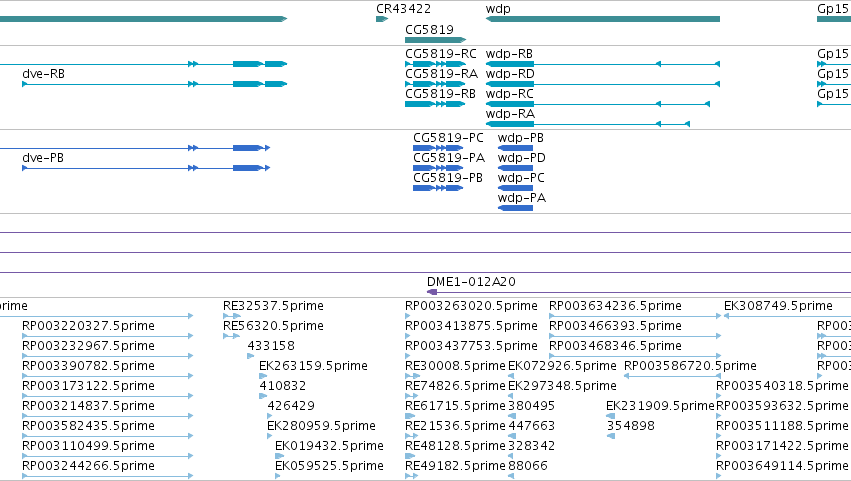Select the teal CG5819 gene bar
The height and width of the screenshot is (481, 851).
point(435,40)
